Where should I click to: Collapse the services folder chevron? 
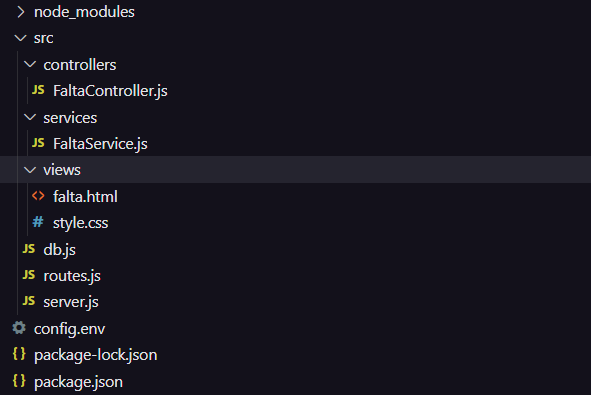[30, 117]
